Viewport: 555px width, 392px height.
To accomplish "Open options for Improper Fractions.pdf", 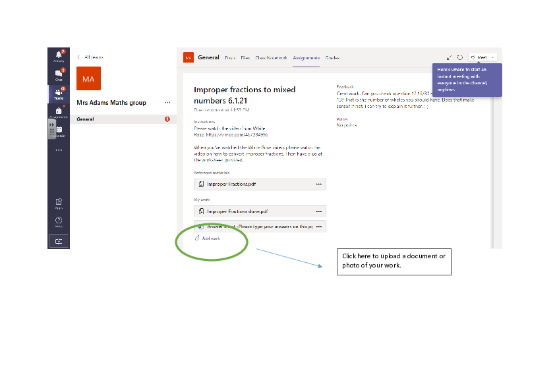I will [319, 184].
